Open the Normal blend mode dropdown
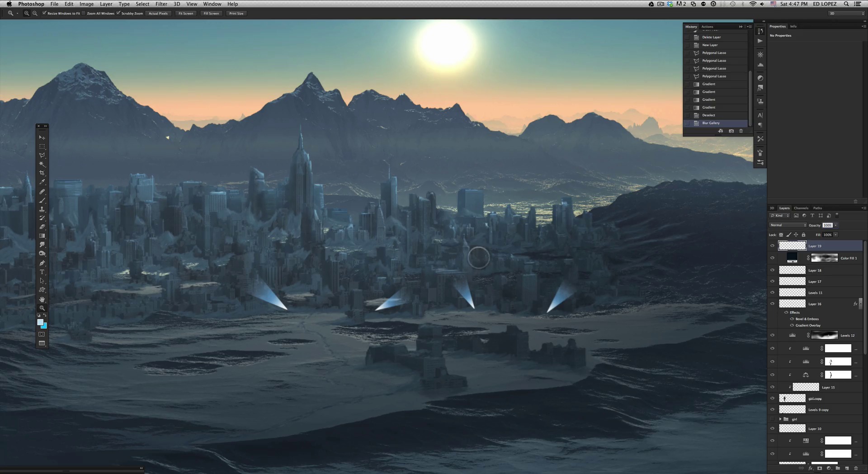 [x=788, y=225]
